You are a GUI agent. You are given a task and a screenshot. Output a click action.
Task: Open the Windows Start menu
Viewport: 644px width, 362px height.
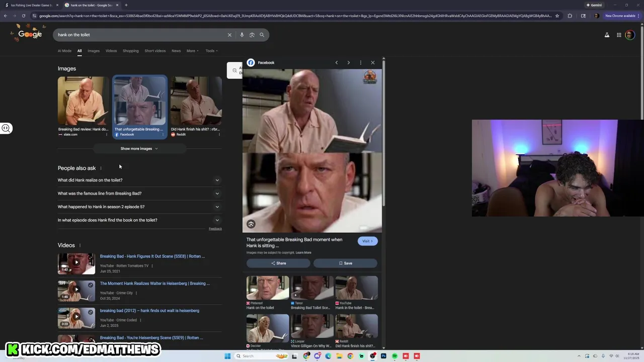(227, 356)
